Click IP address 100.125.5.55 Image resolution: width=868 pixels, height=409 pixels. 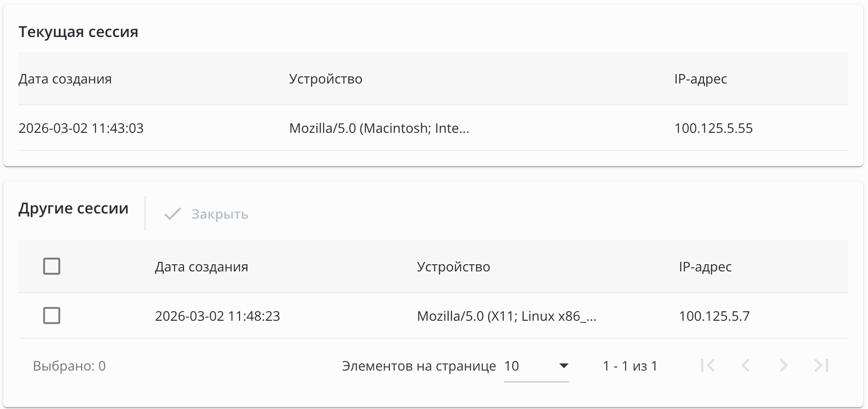point(713,128)
